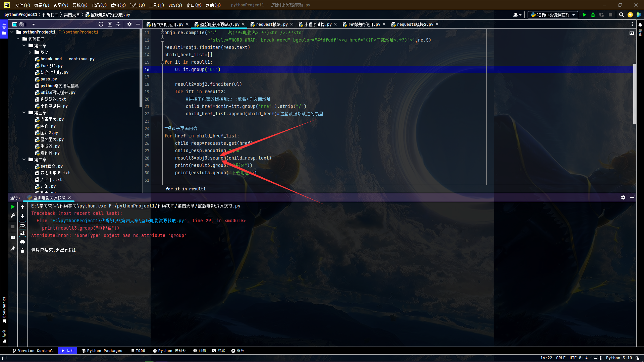This screenshot has width=644, height=362.
Task: Collapse the 第二章 folder
Action: pos(24,160)
